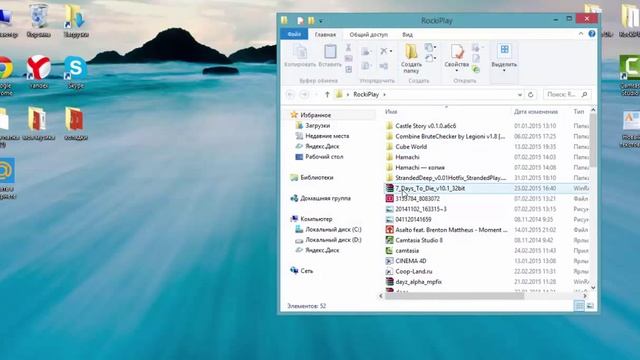Expand the address bar history dropdown

520,95
